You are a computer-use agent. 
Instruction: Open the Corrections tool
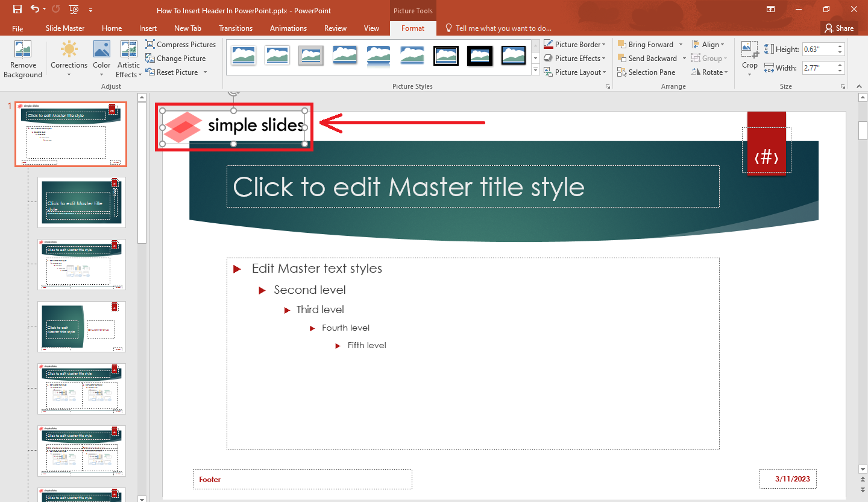click(x=69, y=58)
